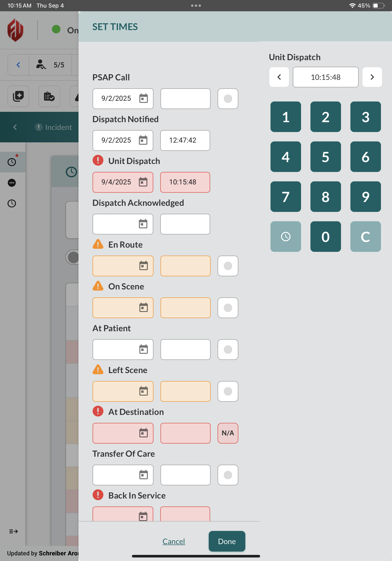
Task: Go back with the blue chevron
Action: coord(18,65)
